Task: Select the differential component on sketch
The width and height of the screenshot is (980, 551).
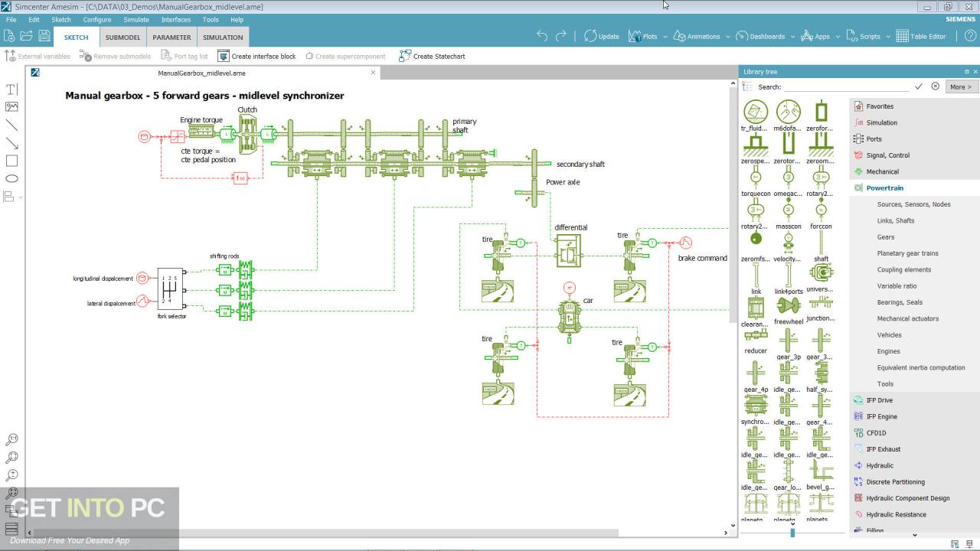Action: point(568,249)
